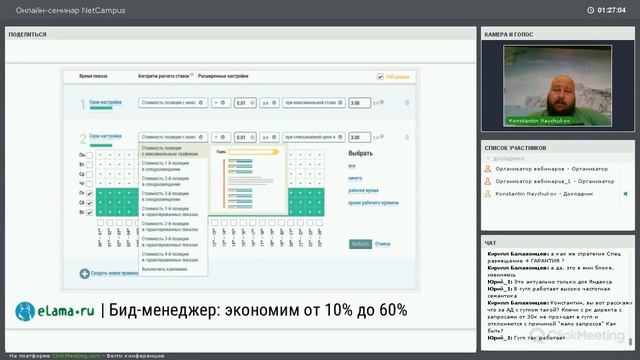Select Стоимость 1-й позиции в спецразмещении
Screen dimensions: 640x360
(173, 166)
